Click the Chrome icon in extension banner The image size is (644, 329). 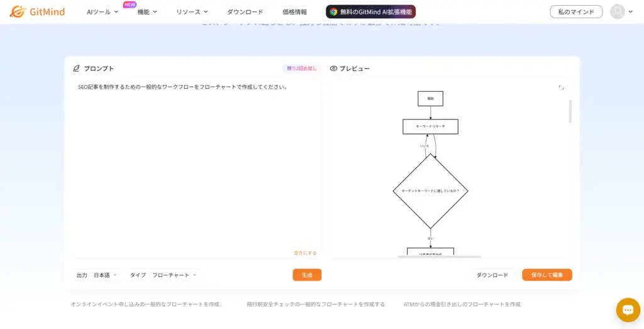click(333, 12)
